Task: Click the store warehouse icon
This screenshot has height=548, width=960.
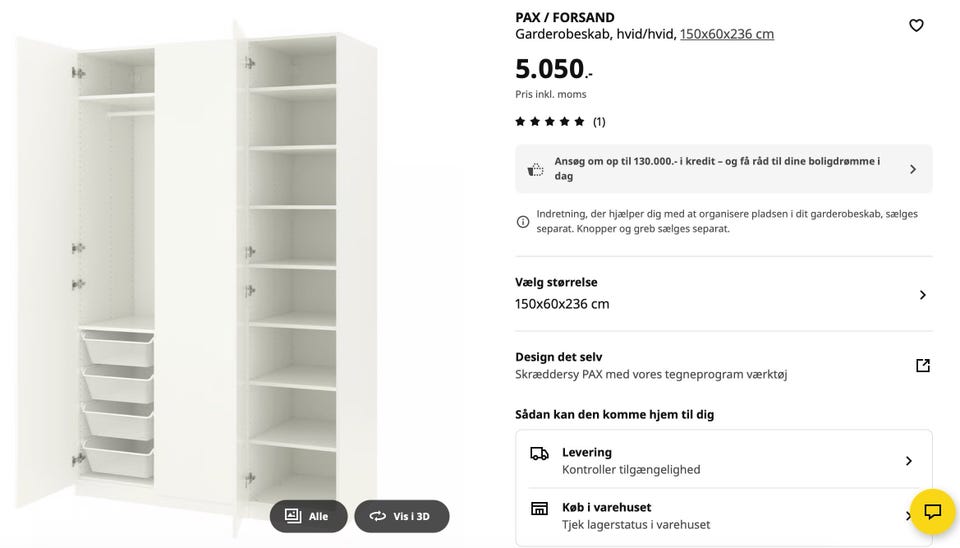Action: click(x=539, y=508)
